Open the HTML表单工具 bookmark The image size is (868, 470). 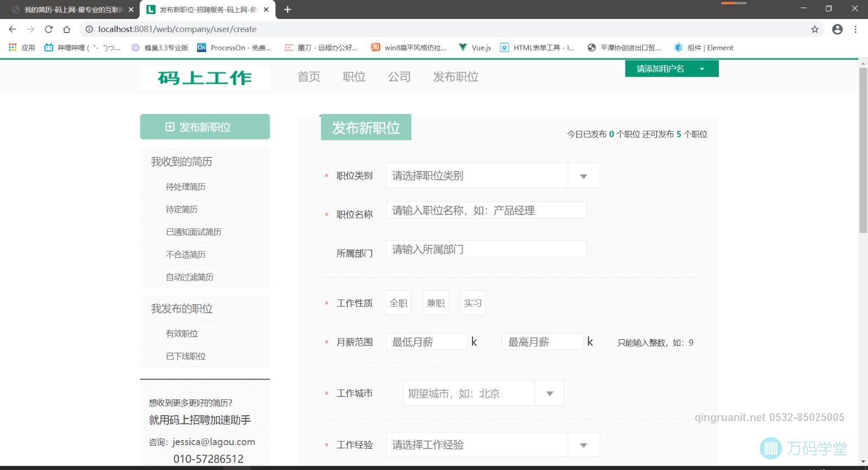click(x=537, y=47)
